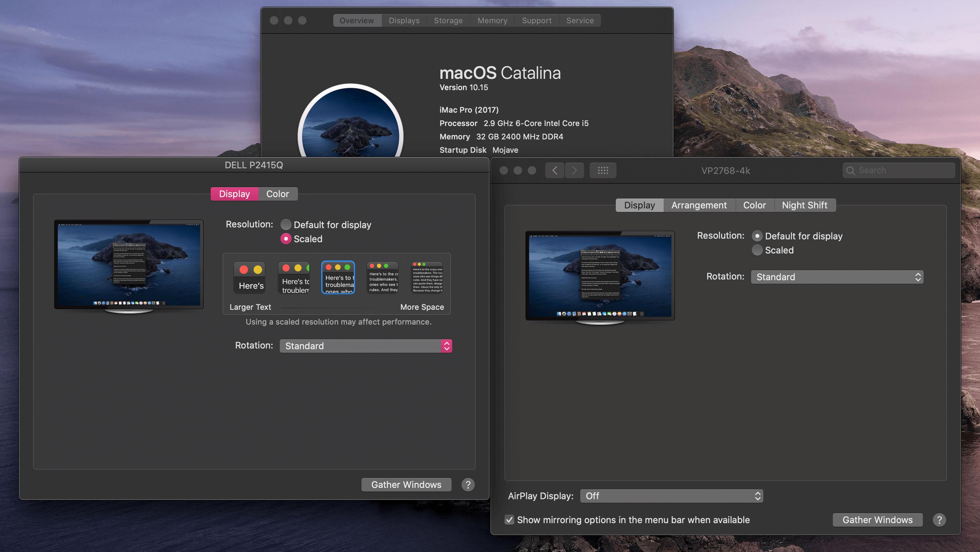Viewport: 980px width, 552px height.
Task: Click help icon in DELL P2415Q window
Action: click(x=468, y=485)
